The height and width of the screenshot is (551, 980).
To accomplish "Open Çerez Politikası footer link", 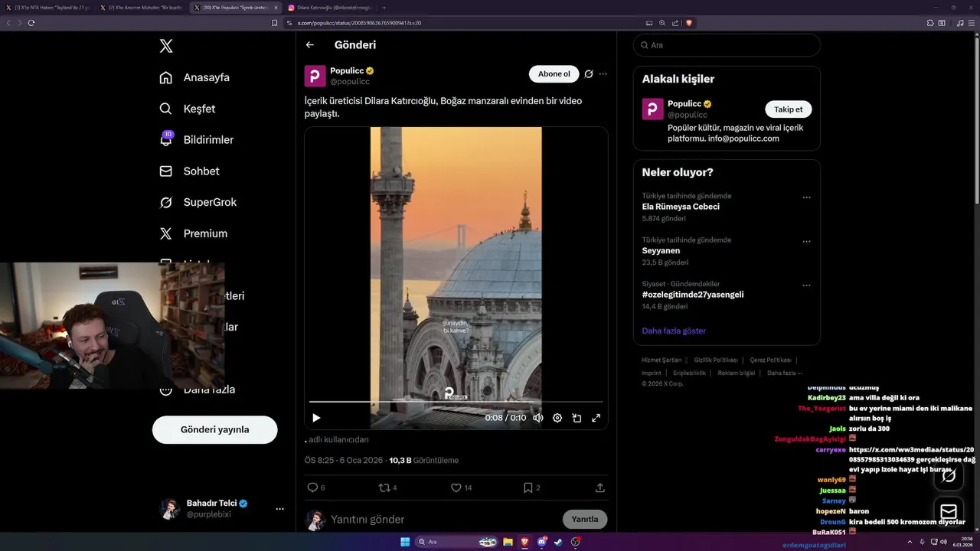I will point(770,360).
